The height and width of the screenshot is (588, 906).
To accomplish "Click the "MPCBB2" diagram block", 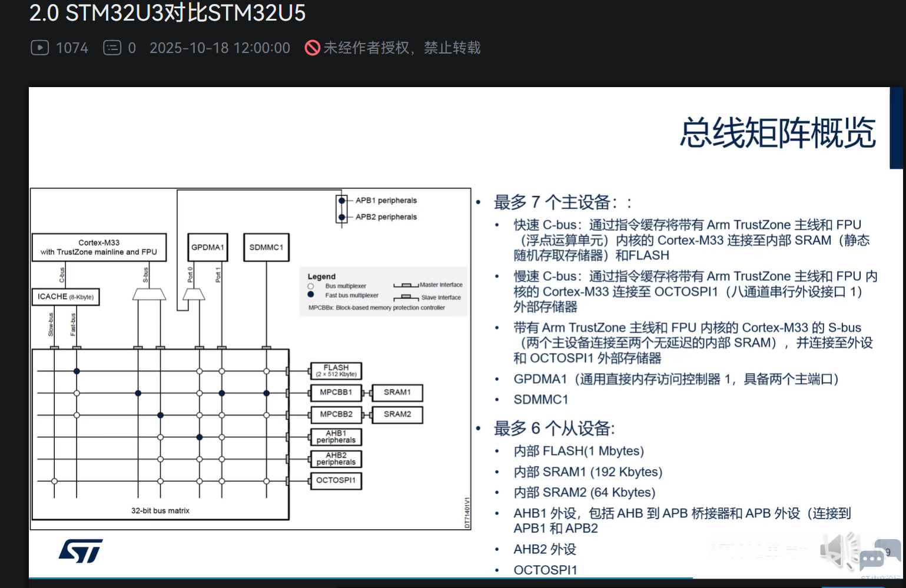I will point(336,414).
